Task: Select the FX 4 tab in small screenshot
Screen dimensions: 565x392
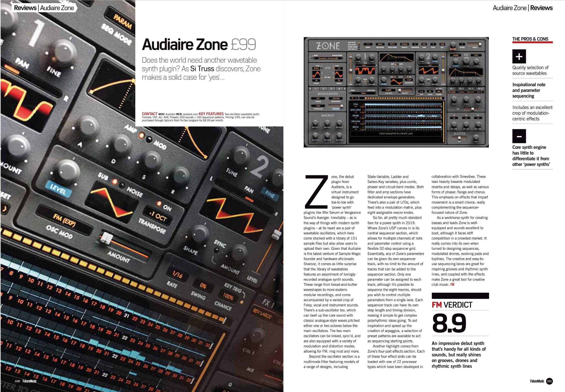Action: point(480,89)
